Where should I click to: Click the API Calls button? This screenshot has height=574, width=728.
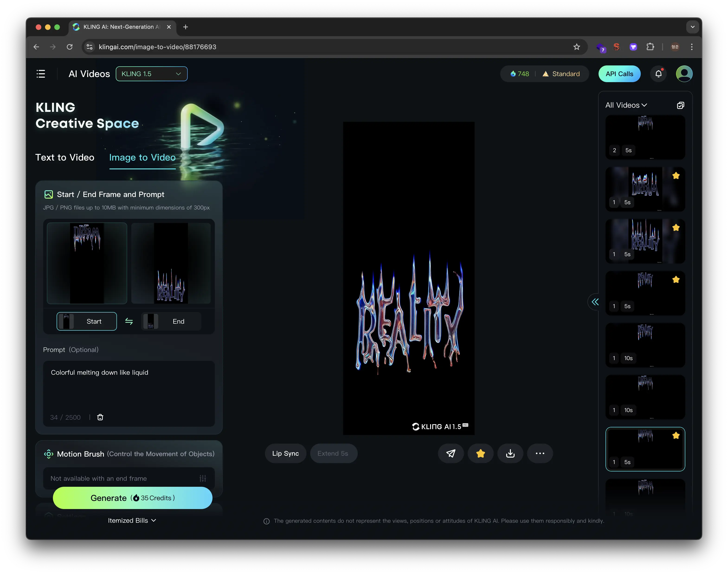point(619,74)
